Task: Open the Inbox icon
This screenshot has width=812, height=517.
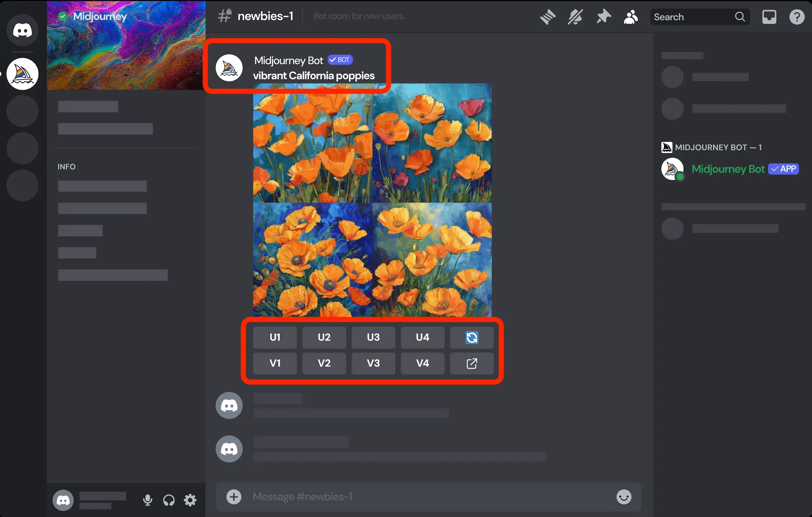Action: pos(769,17)
